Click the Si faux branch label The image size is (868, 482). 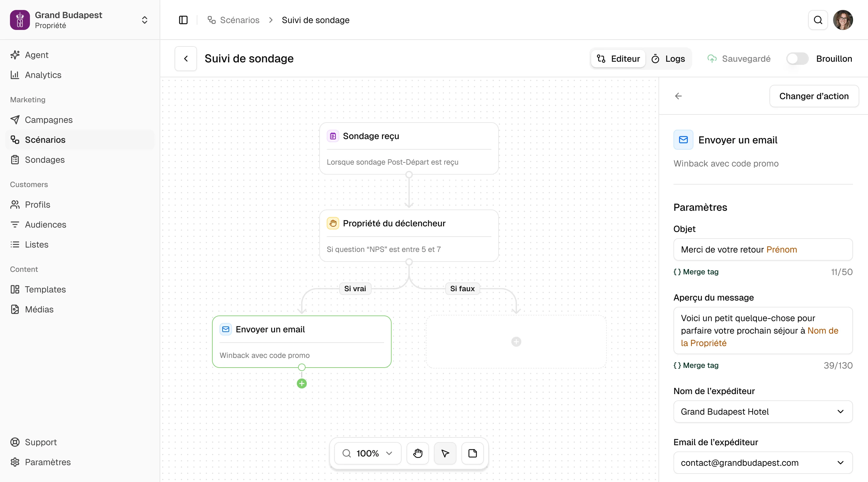[462, 288]
